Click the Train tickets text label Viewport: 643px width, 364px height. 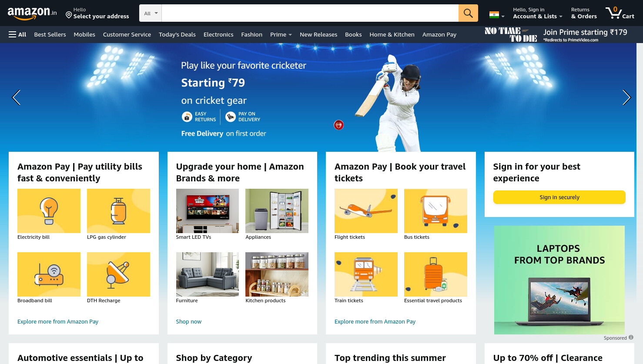(x=349, y=301)
